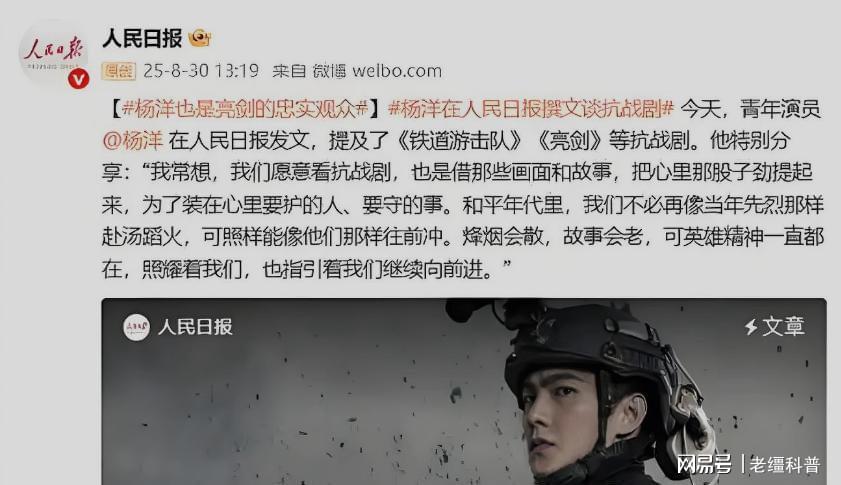Open the @杨洋 mention link

(x=132, y=141)
